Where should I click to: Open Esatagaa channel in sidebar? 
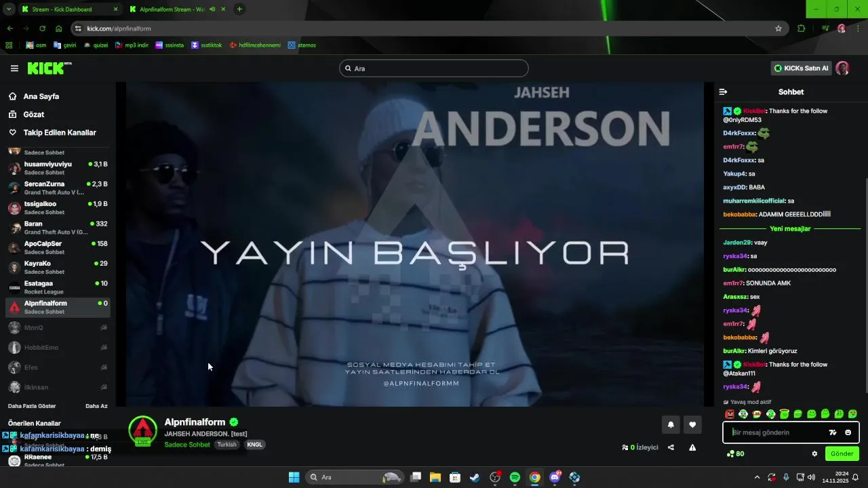pyautogui.click(x=58, y=287)
